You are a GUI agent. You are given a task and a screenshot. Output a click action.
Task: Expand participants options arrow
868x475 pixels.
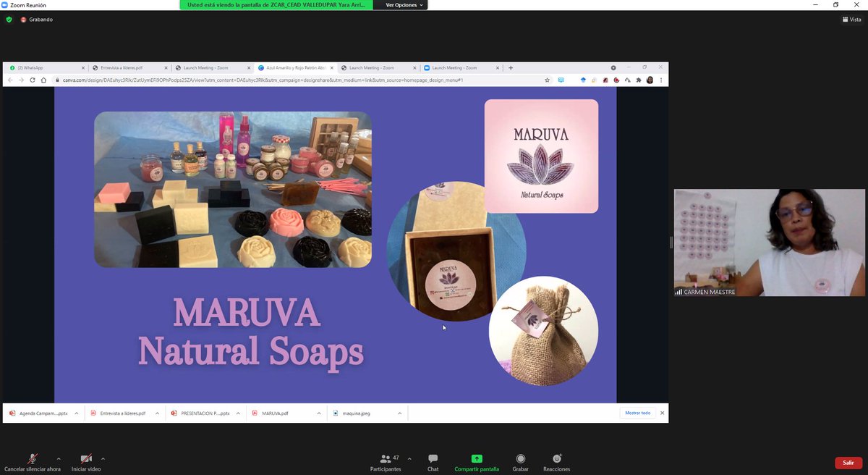pyautogui.click(x=409, y=458)
